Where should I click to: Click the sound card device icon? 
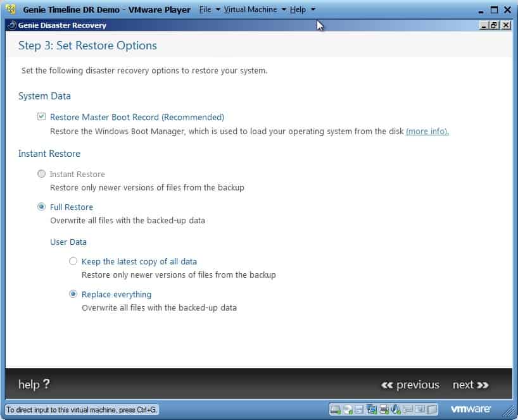(x=395, y=410)
